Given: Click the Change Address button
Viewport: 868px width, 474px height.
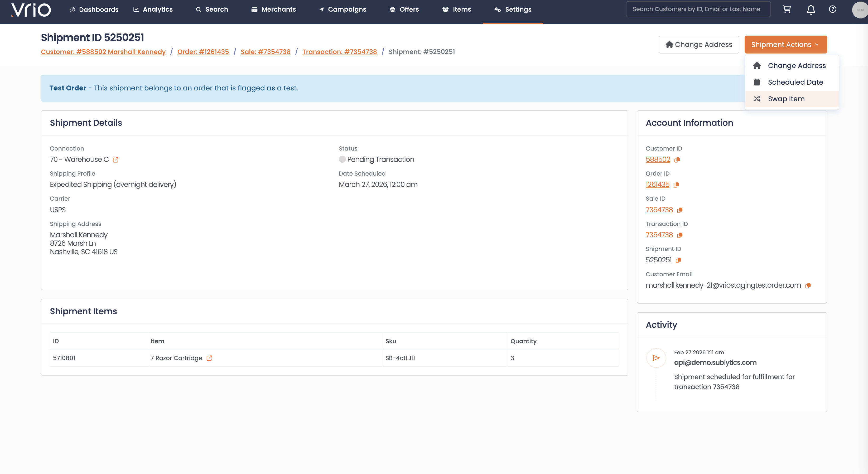Looking at the screenshot, I should (x=698, y=45).
